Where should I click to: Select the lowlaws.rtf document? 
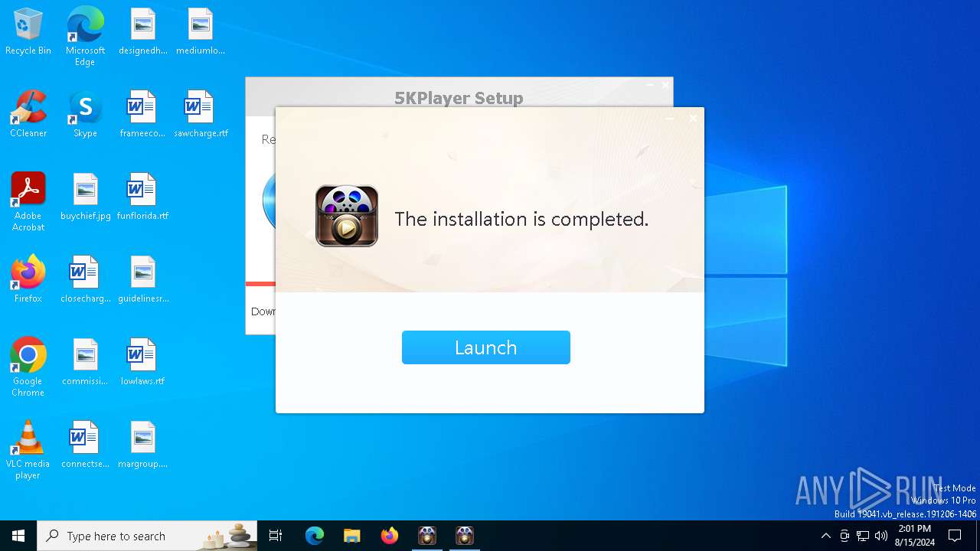click(x=142, y=362)
